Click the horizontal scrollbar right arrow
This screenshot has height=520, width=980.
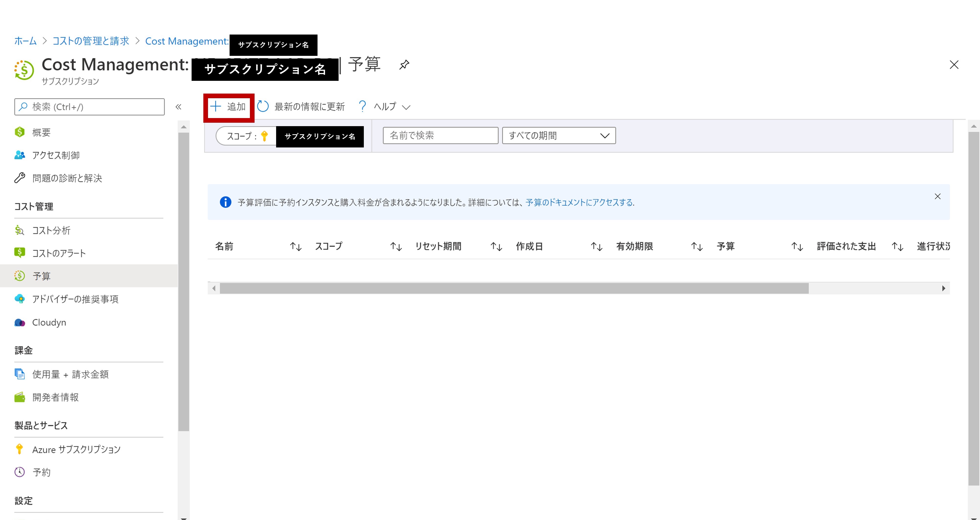943,288
